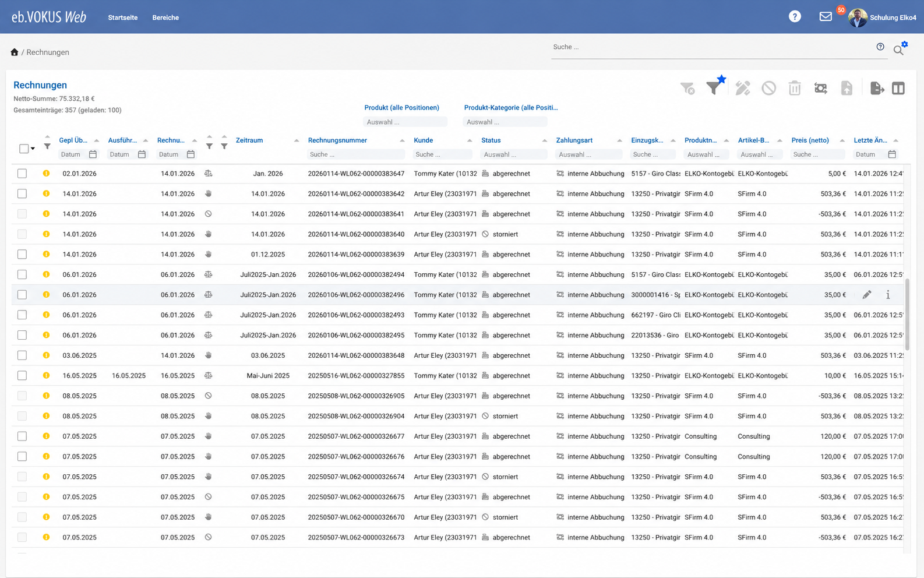Viewport: 924px width, 578px height.
Task: Check the row for invoice 20250516-WL062-00000327855
Action: coord(22,376)
